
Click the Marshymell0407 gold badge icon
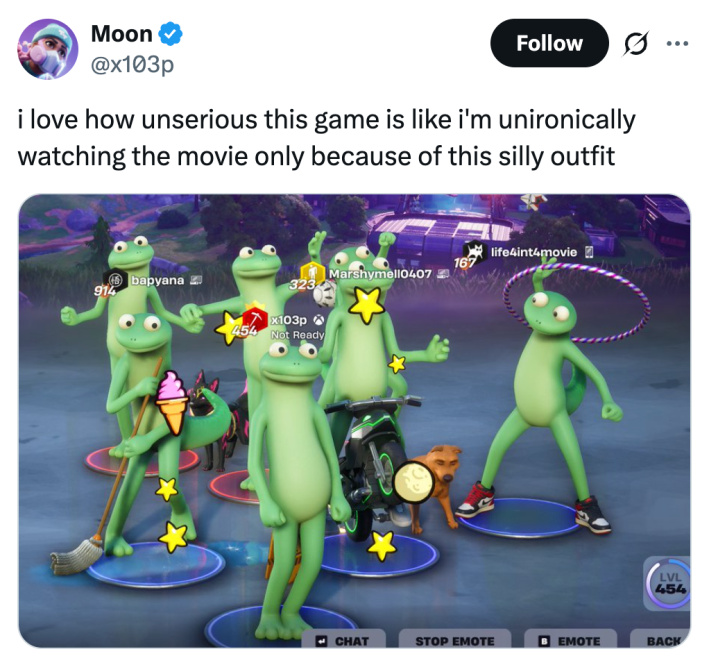(312, 272)
